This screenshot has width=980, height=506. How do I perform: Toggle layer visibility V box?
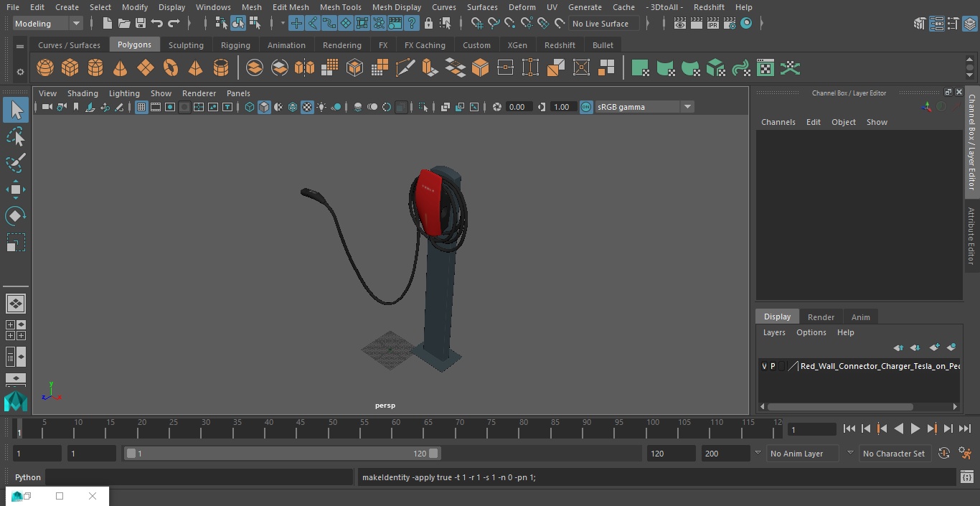pos(764,366)
